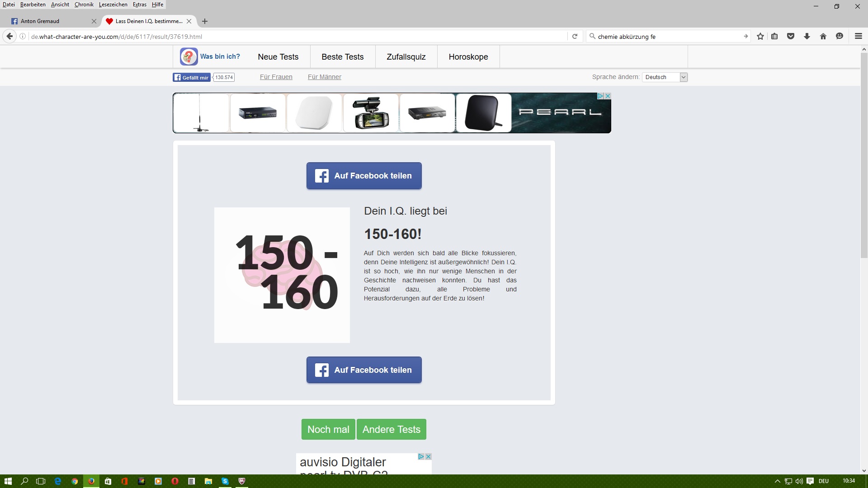Viewport: 868px width, 488px height.
Task: Open Firefox hamburger menu
Action: (x=858, y=37)
